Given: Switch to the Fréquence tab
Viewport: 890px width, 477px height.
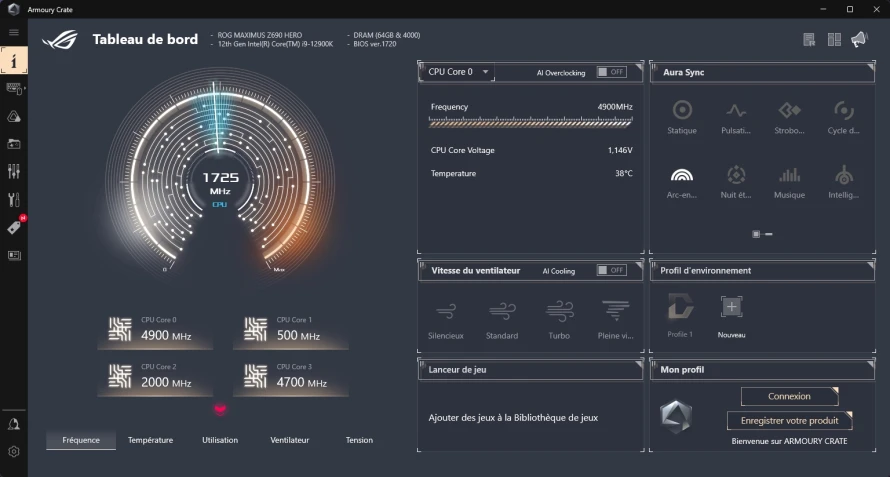Looking at the screenshot, I should (x=81, y=440).
